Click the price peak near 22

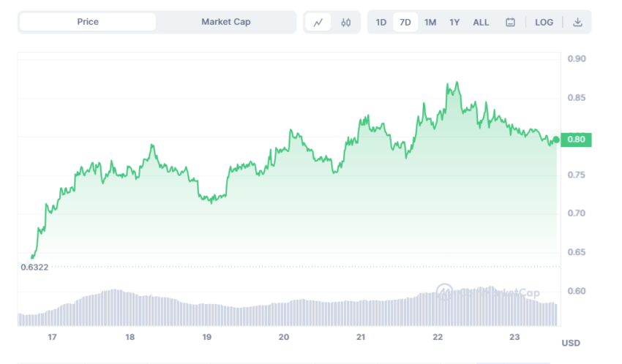coord(457,83)
